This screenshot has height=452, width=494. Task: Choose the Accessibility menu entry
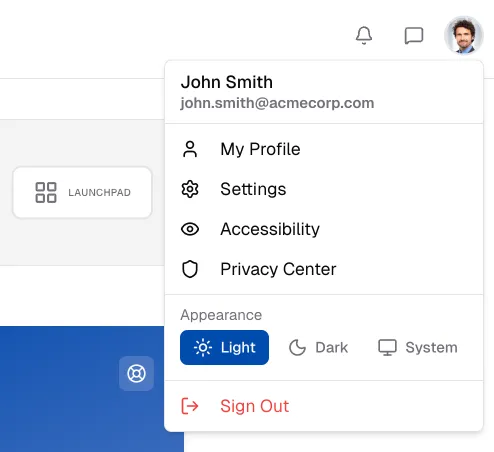click(324, 229)
